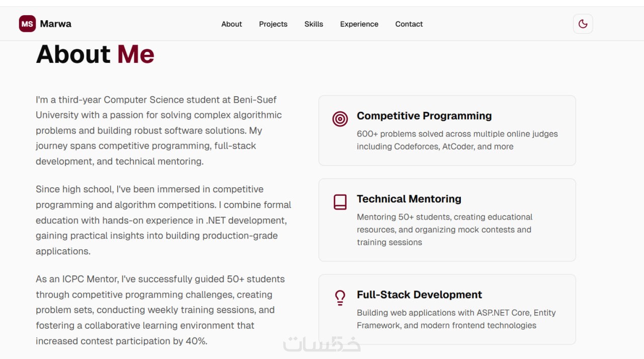Screen dimensions: 644x359
Task: Select the Full-Stack Development card heading
Action: pos(419,295)
